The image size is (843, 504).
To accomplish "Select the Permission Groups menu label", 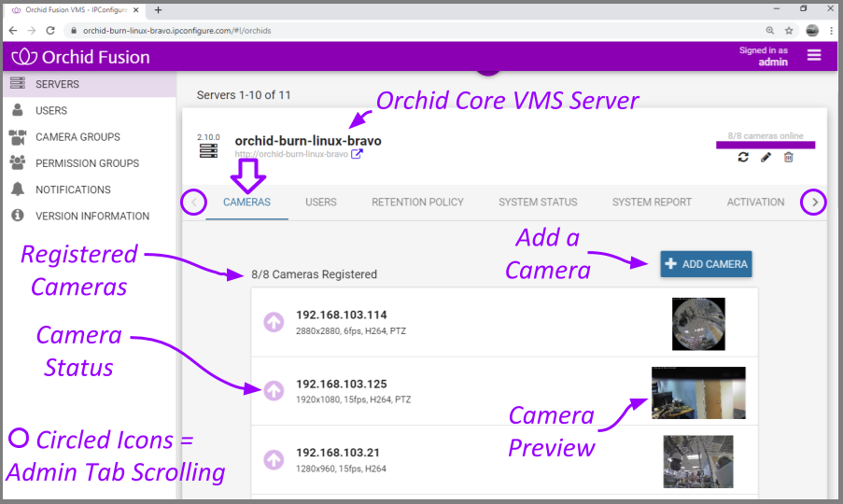I will tap(87, 163).
